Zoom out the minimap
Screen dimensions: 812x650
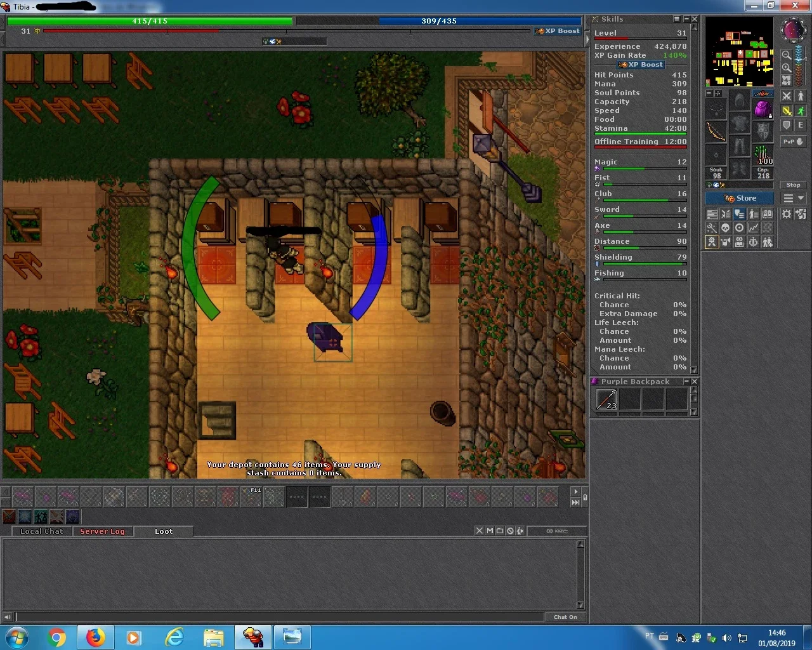(x=787, y=55)
